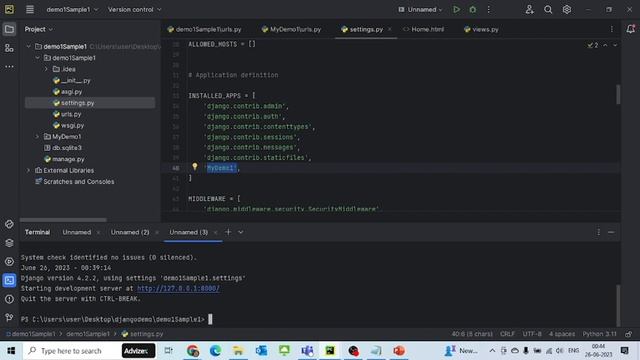Open the demo1Sample1 project dropdown
Image resolution: width=640 pixels, height=360 pixels.
point(72,9)
